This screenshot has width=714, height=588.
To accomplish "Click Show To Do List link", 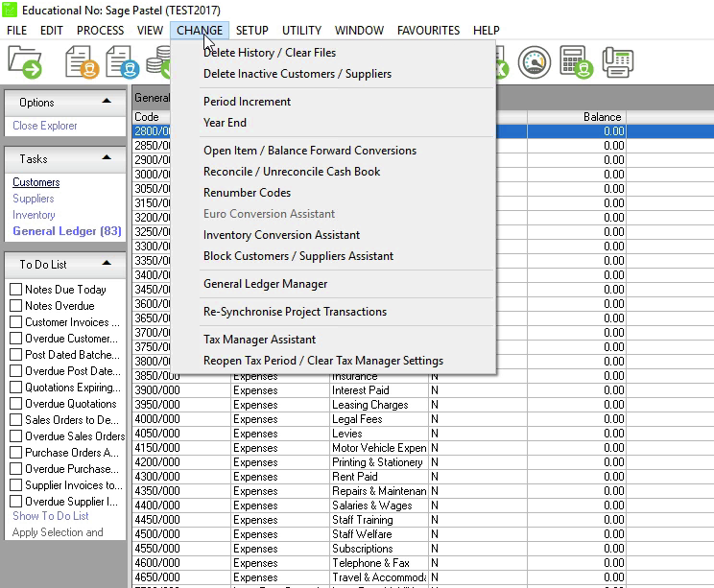I will coord(51,516).
